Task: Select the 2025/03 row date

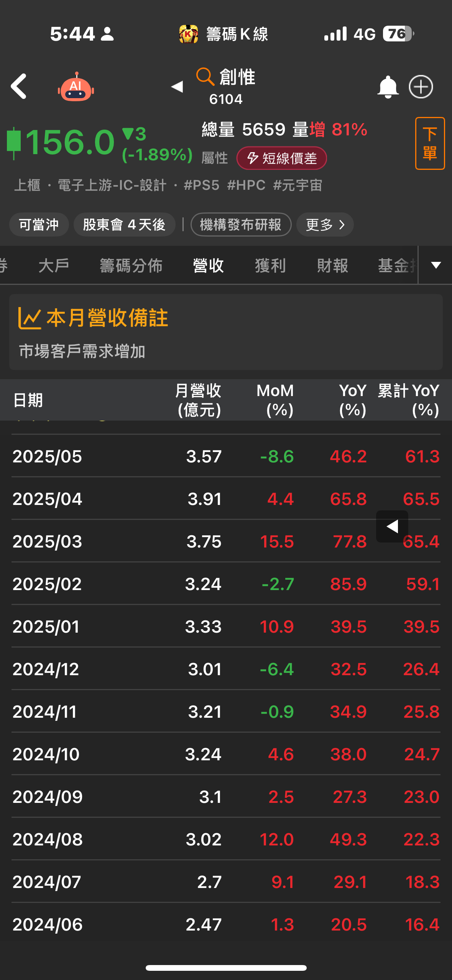Action: pyautogui.click(x=47, y=541)
